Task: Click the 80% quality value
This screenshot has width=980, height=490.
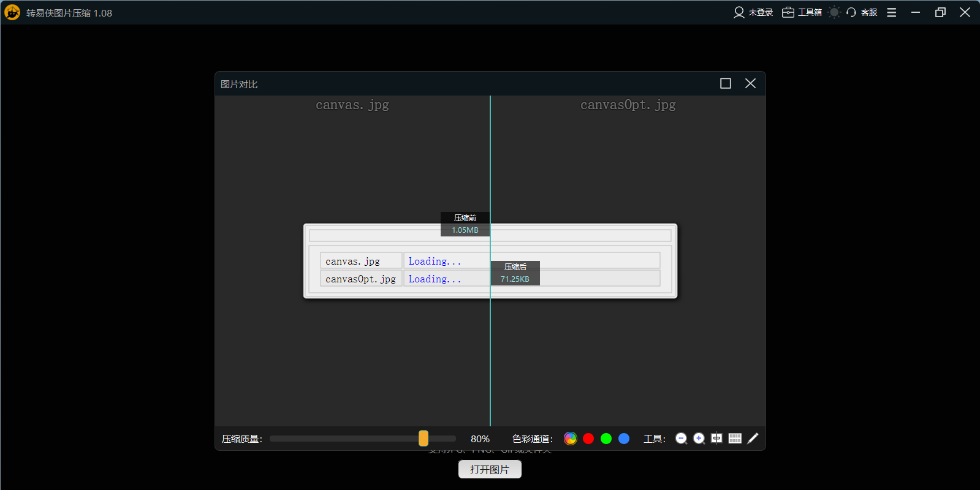Action: pyautogui.click(x=481, y=439)
